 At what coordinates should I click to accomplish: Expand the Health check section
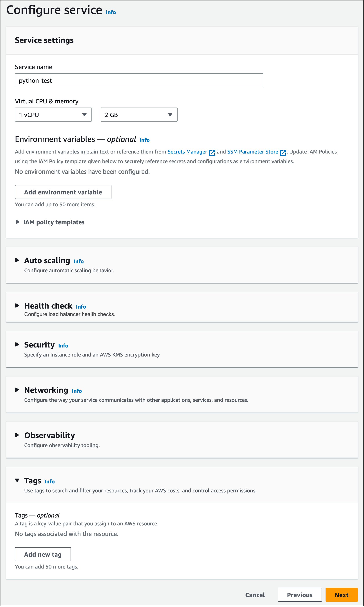[17, 306]
